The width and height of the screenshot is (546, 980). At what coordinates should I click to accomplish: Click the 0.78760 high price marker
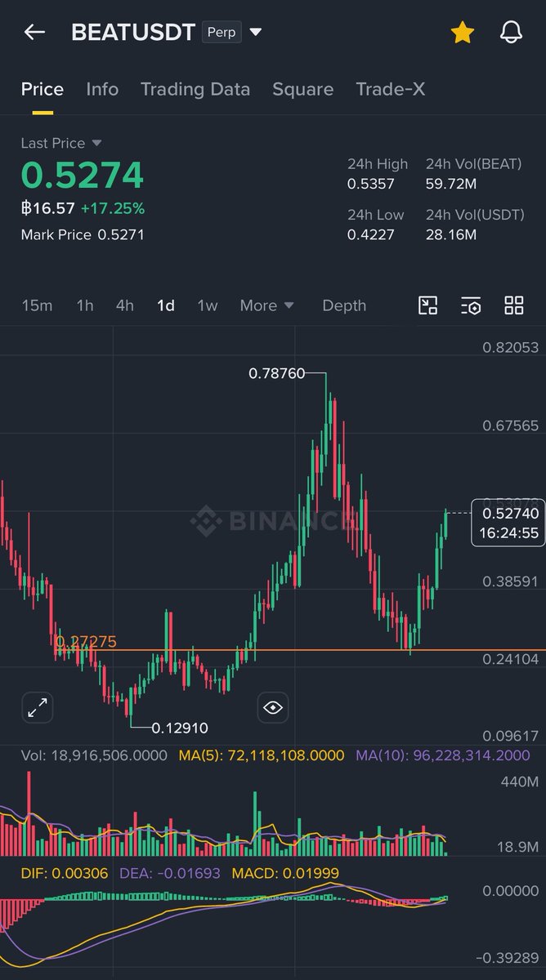coord(276,373)
